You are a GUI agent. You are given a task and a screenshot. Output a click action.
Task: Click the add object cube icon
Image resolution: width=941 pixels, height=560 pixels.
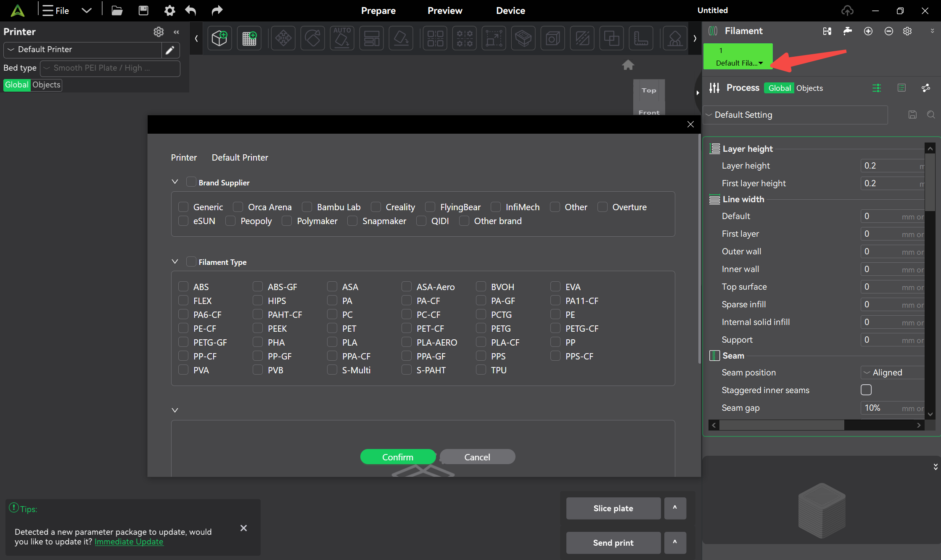[x=219, y=38]
